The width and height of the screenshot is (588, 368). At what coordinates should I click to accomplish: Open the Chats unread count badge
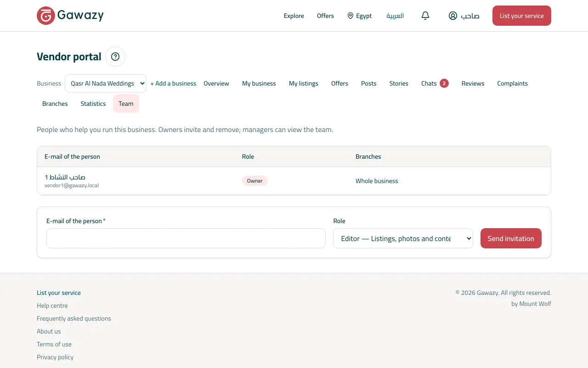(444, 83)
